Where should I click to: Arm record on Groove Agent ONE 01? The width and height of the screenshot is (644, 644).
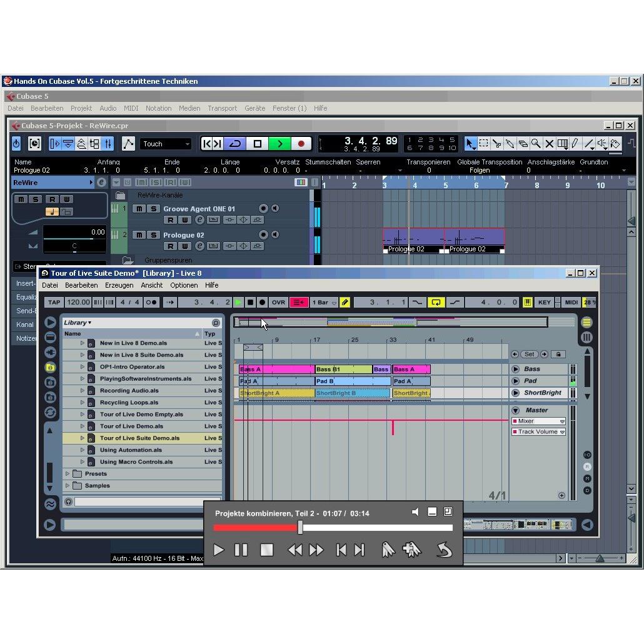click(263, 208)
